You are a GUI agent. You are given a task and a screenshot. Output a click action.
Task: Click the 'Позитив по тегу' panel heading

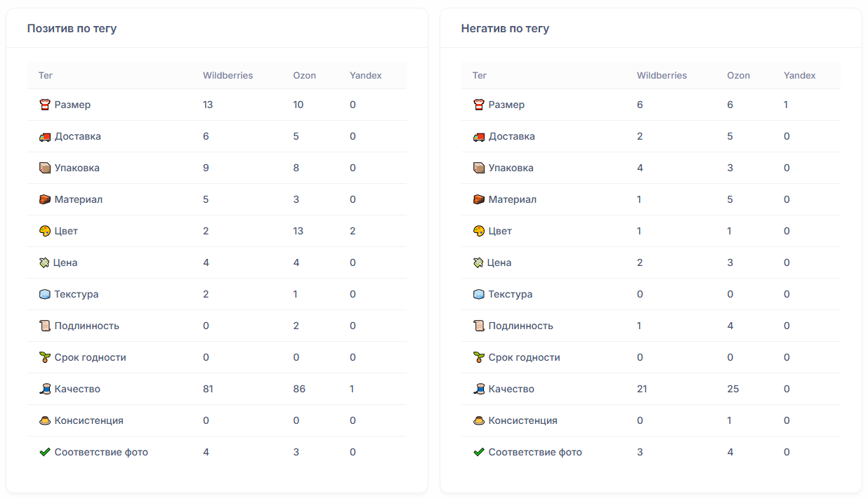coord(72,29)
